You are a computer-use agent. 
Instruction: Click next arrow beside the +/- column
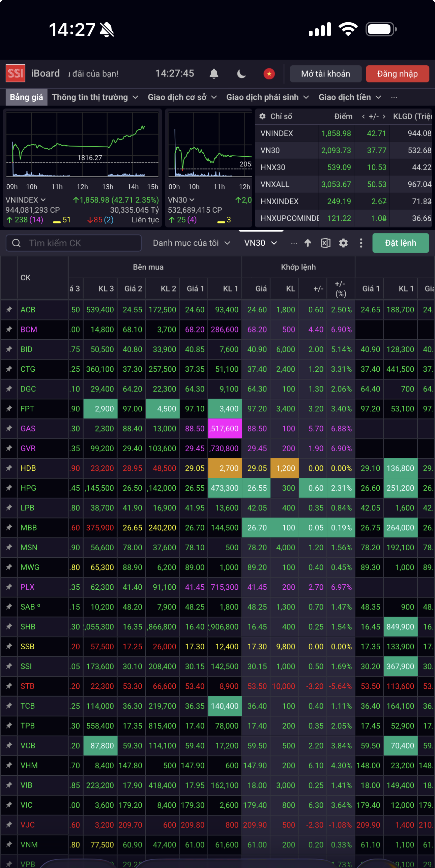384,117
